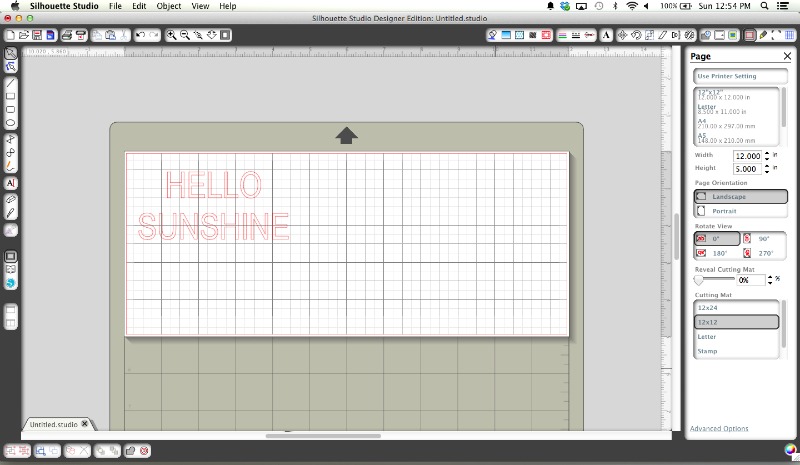Open the Move window icon

point(622,35)
